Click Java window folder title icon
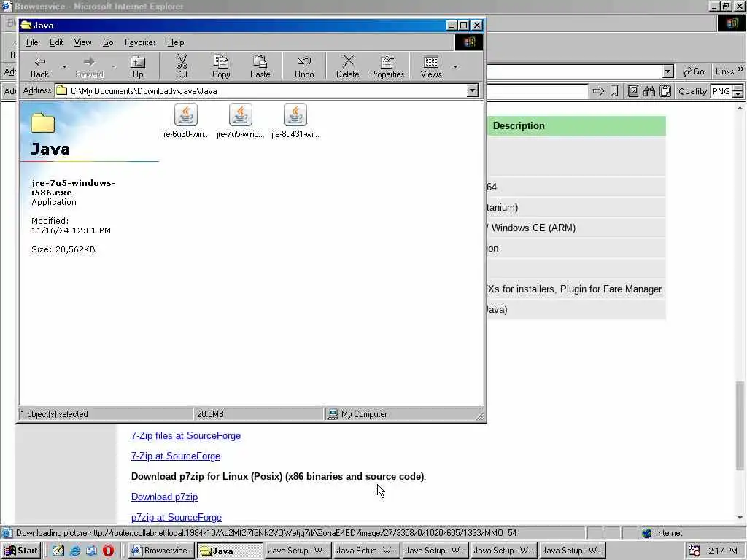The image size is (747, 560). (x=26, y=26)
